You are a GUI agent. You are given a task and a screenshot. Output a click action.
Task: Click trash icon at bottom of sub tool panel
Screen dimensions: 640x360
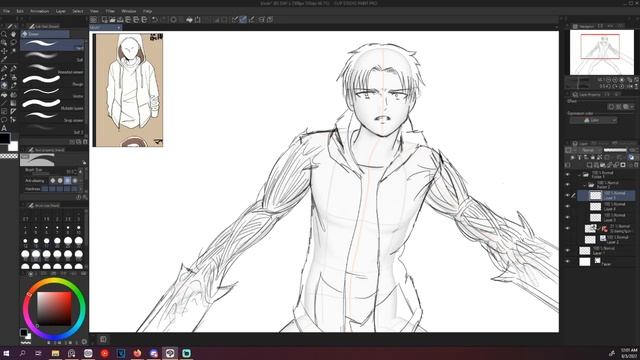[x=85, y=142]
